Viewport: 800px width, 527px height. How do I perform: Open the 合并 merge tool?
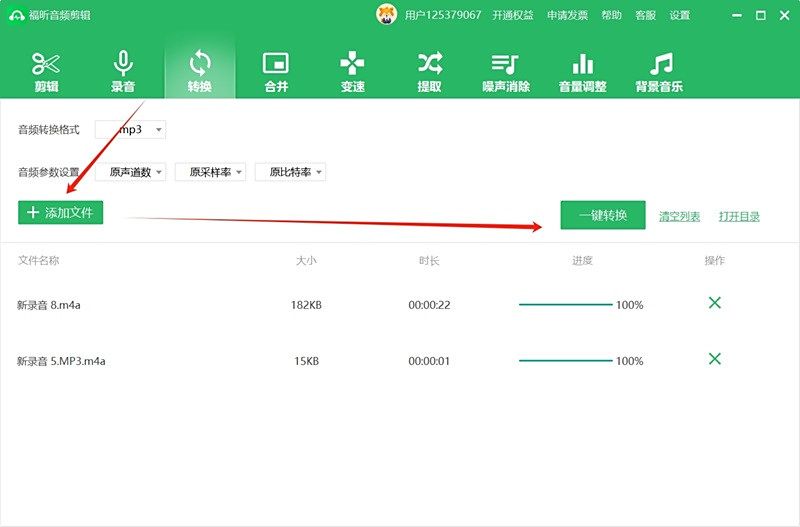(x=276, y=71)
